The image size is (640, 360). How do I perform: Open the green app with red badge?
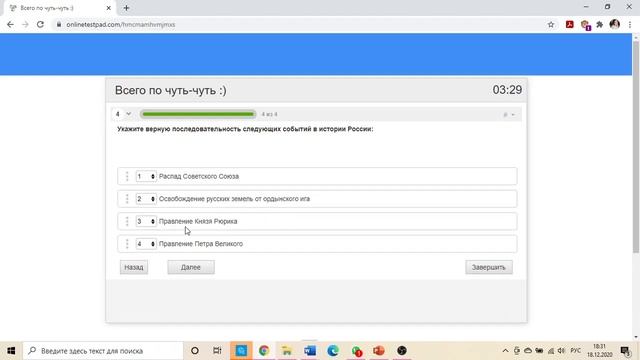point(356,351)
